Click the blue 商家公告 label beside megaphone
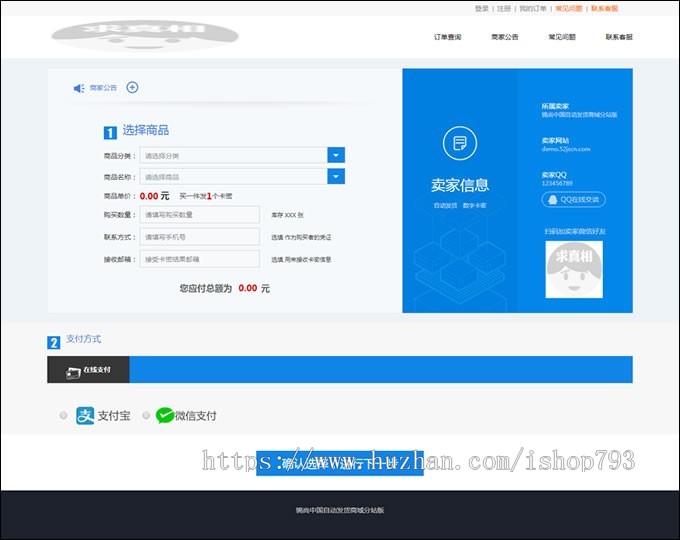 point(103,88)
